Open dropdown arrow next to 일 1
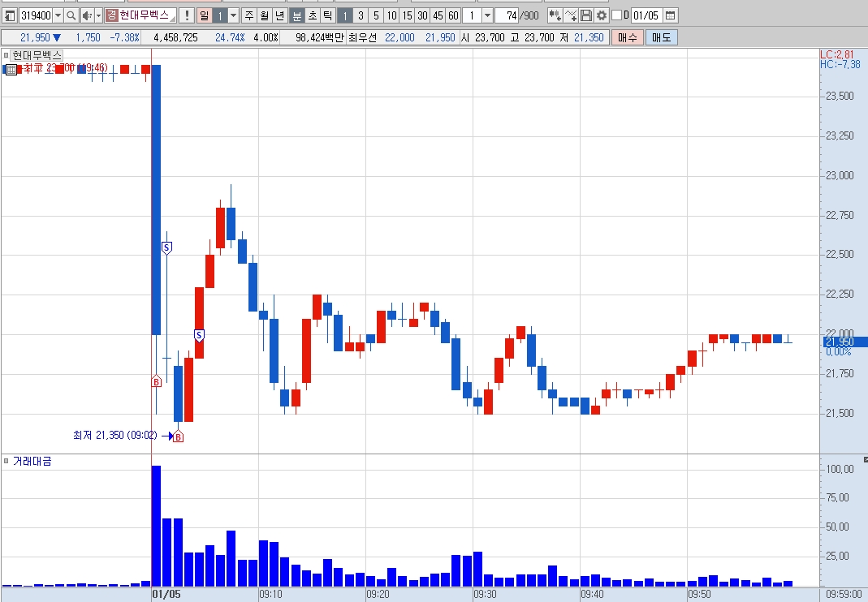The width and height of the screenshot is (868, 602). tap(233, 15)
